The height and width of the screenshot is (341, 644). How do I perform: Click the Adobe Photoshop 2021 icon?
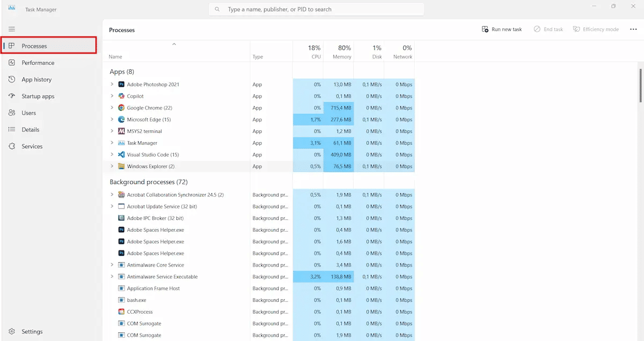pos(121,84)
